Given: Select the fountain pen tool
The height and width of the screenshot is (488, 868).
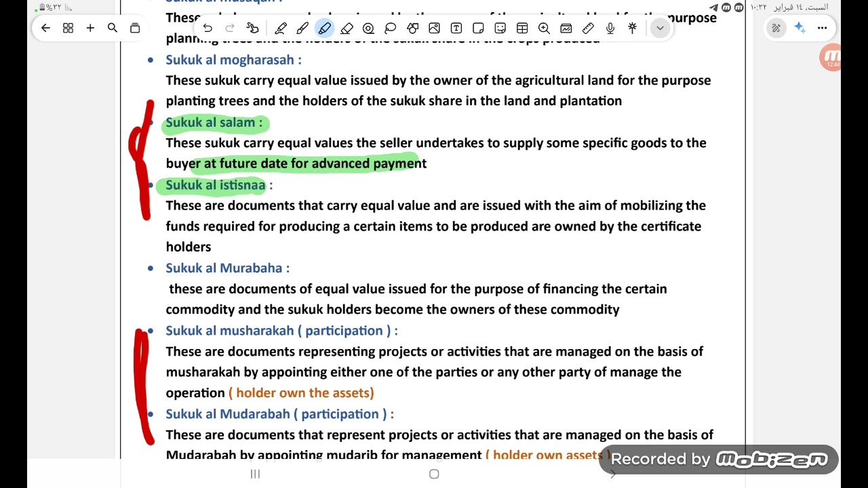Looking at the screenshot, I should pyautogui.click(x=281, y=28).
